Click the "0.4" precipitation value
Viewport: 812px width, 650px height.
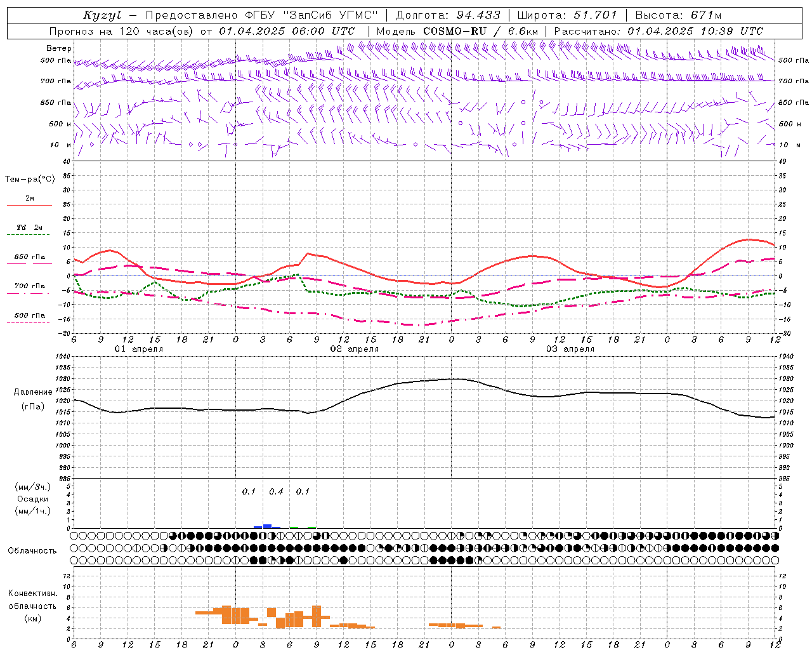[x=276, y=491]
